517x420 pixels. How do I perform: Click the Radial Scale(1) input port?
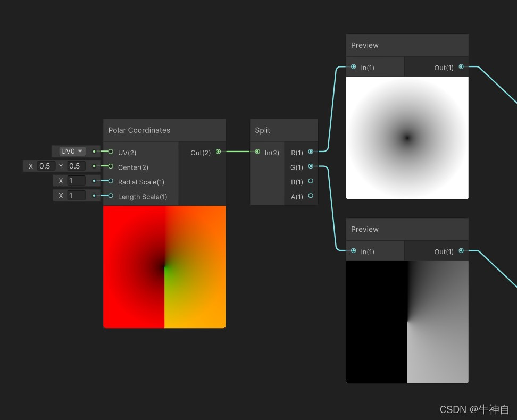pyautogui.click(x=111, y=181)
